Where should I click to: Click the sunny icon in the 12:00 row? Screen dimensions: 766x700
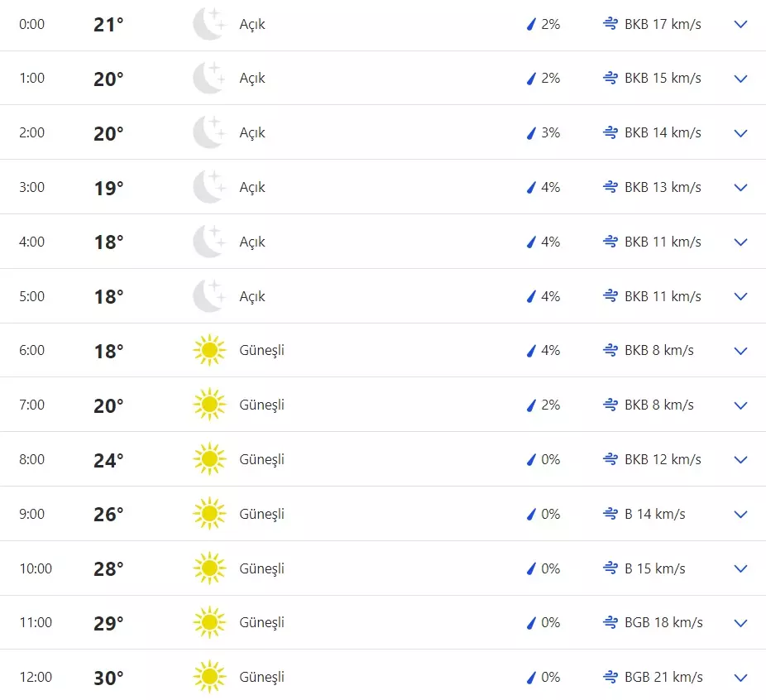(x=209, y=677)
